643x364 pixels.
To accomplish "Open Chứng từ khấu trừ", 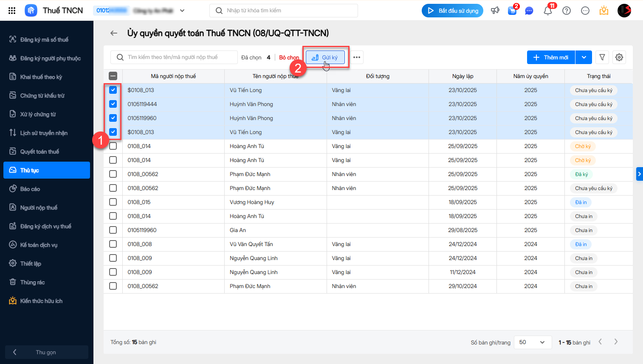I will pyautogui.click(x=47, y=95).
